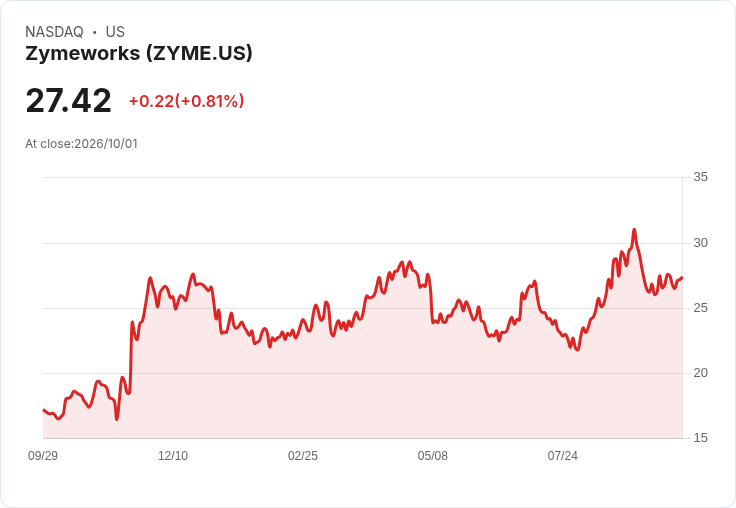Click the lowest dip near chart start

117,419
